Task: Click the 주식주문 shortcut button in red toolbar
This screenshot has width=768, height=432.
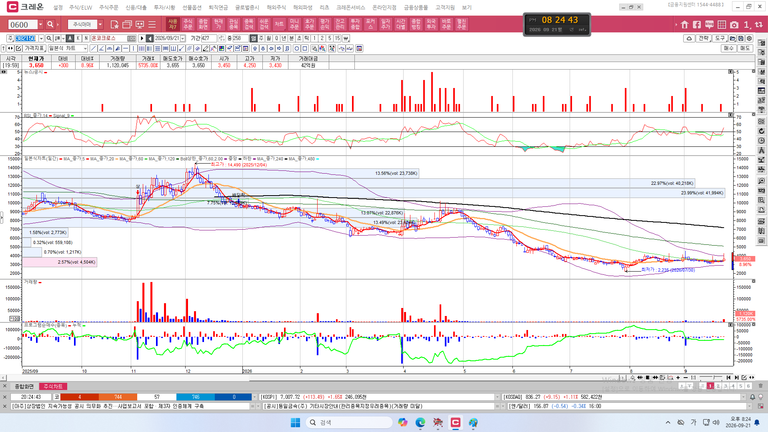Action: tap(188, 24)
